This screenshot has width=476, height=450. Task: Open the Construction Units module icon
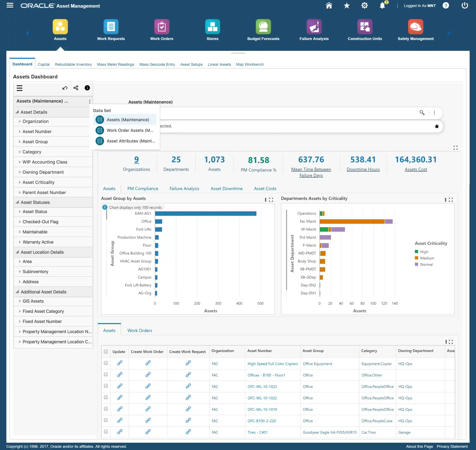365,27
